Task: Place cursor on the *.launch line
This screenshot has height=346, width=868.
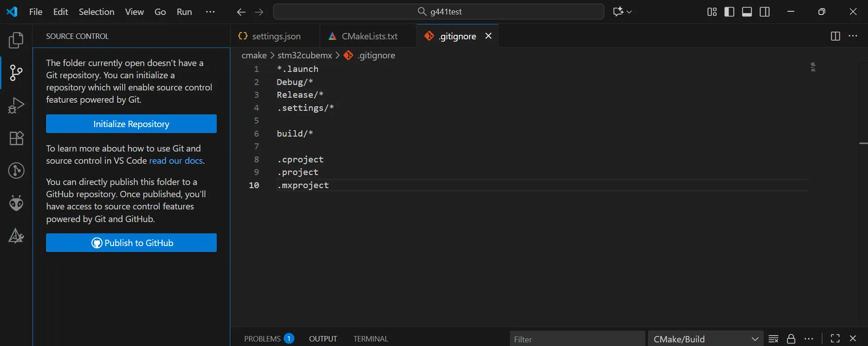Action: pyautogui.click(x=298, y=69)
